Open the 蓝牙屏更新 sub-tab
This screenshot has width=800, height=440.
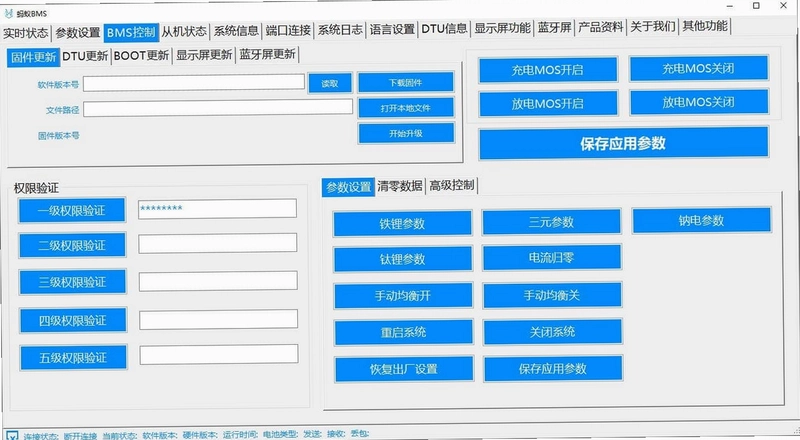(x=267, y=54)
